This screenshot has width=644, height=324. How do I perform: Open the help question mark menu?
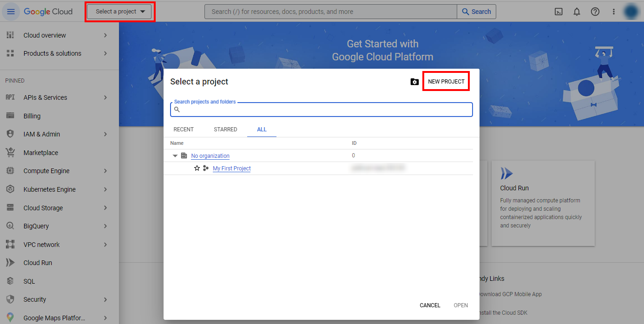(x=595, y=12)
